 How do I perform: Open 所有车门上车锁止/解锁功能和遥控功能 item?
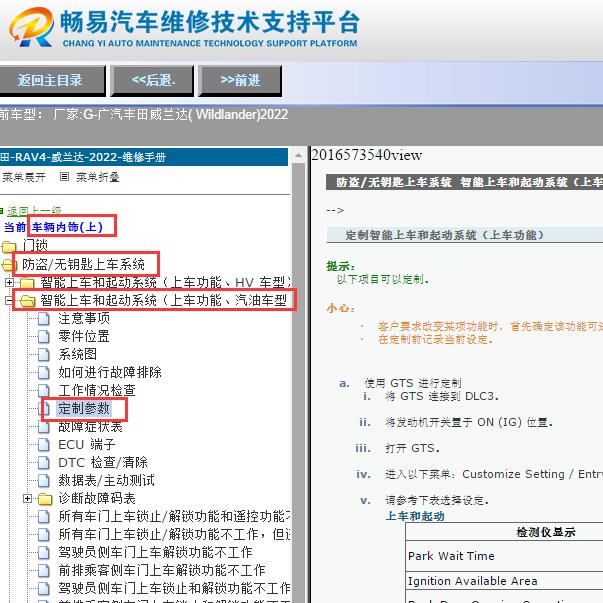(174, 516)
